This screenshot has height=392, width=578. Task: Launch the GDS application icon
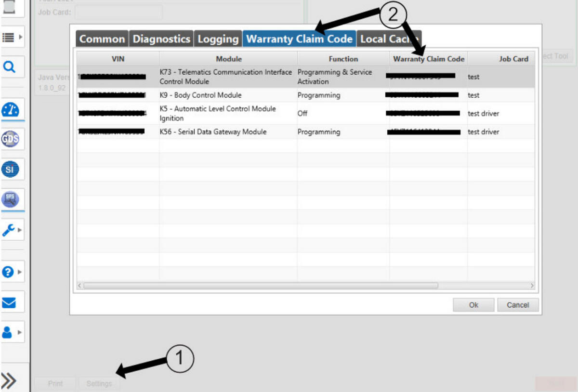(10, 139)
